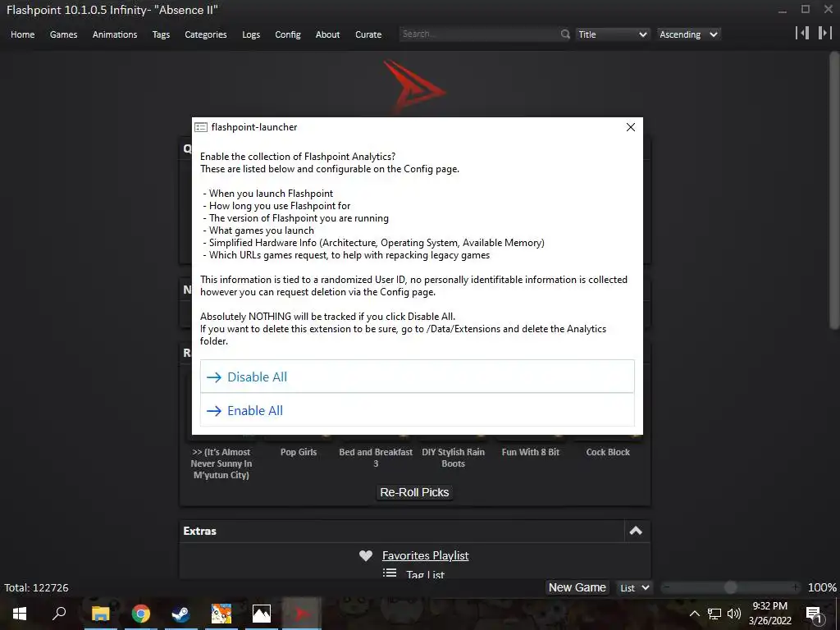The image size is (840, 630).
Task: Open the Games page
Action: tap(63, 34)
